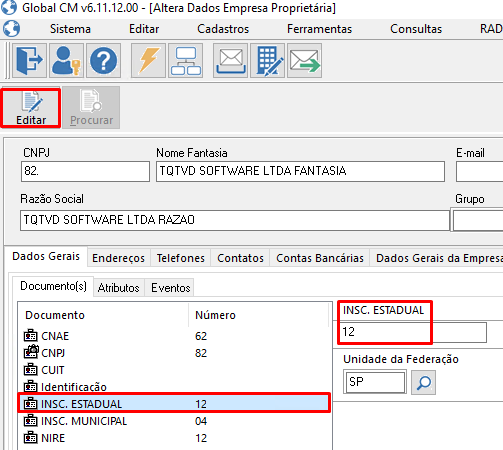The image size is (503, 450).
Task: Click the Global CM title bar globe icon
Action: point(9,7)
